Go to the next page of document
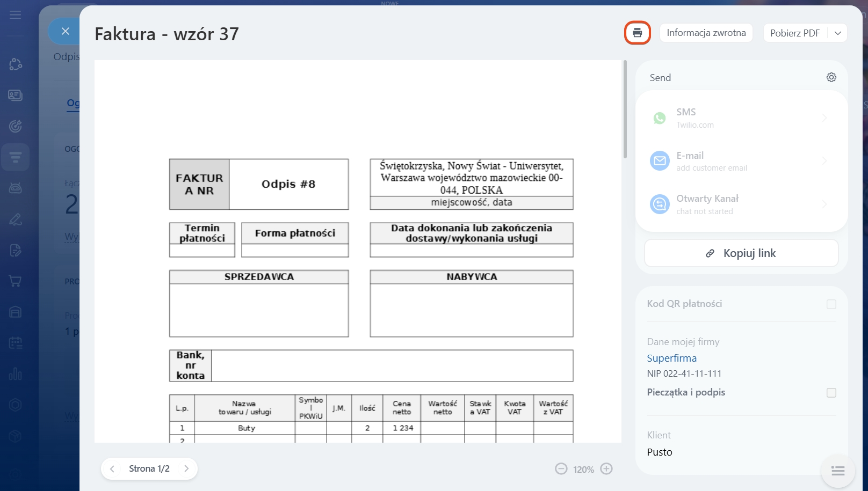Screen dimensions: 868x491 tap(186, 468)
